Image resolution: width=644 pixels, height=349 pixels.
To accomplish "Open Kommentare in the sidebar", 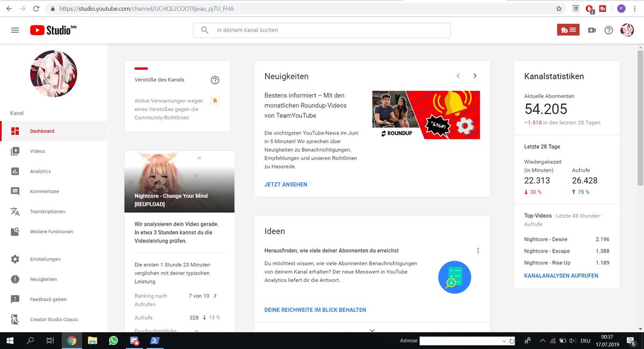I will [x=54, y=191].
